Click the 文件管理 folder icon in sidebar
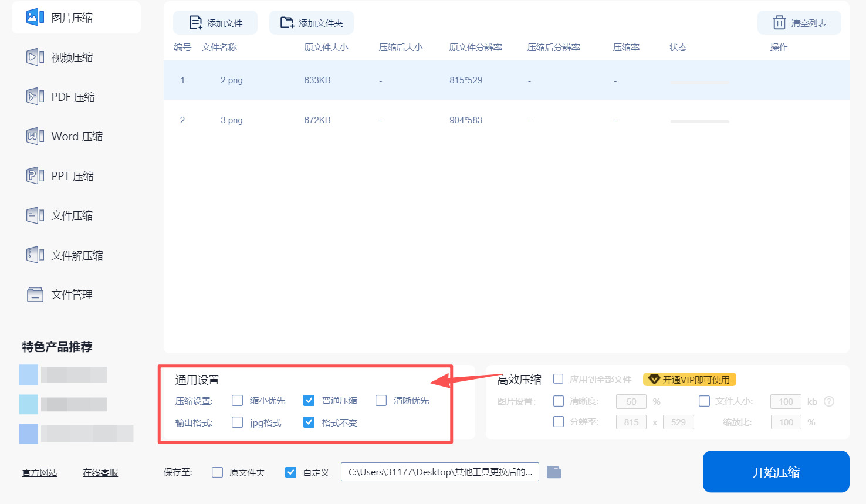The height and width of the screenshot is (504, 866). point(35,295)
